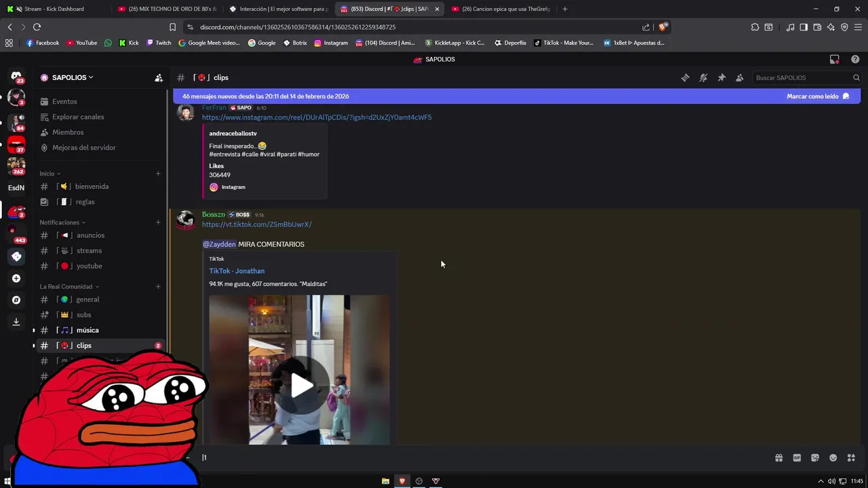
Task: Open Explorar canales
Action: click(x=100, y=117)
